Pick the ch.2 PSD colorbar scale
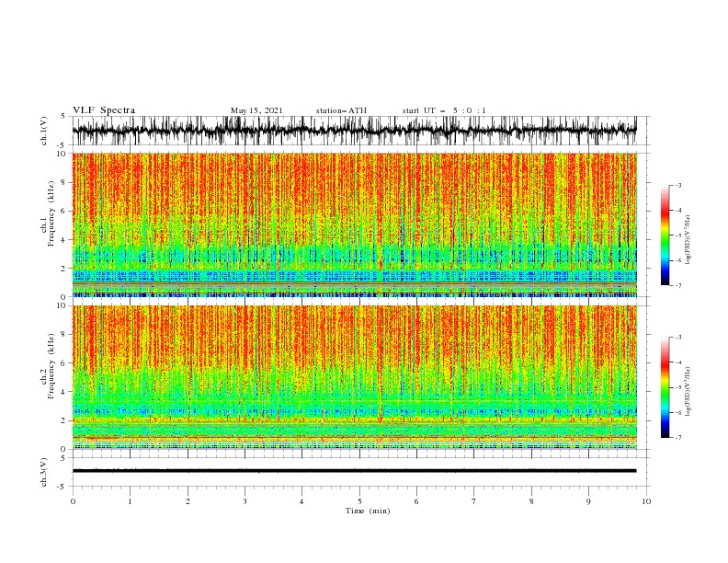Viewport: 728px width, 563px height. click(665, 387)
